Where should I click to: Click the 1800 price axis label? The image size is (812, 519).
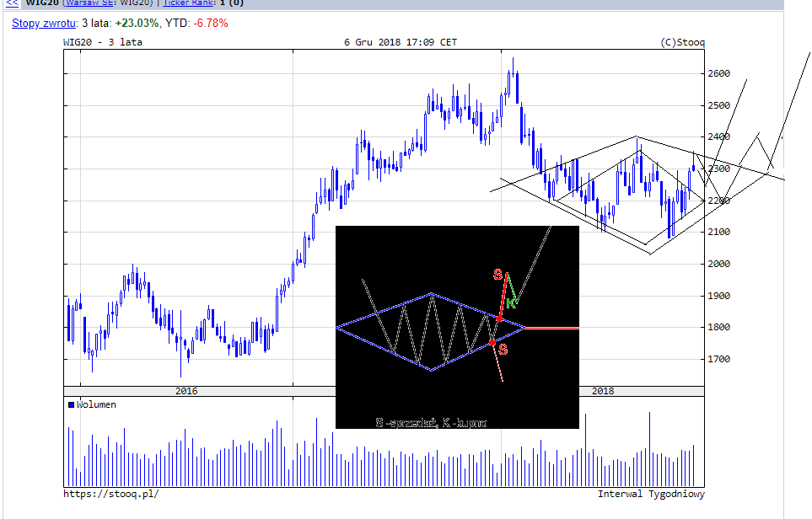click(718, 327)
